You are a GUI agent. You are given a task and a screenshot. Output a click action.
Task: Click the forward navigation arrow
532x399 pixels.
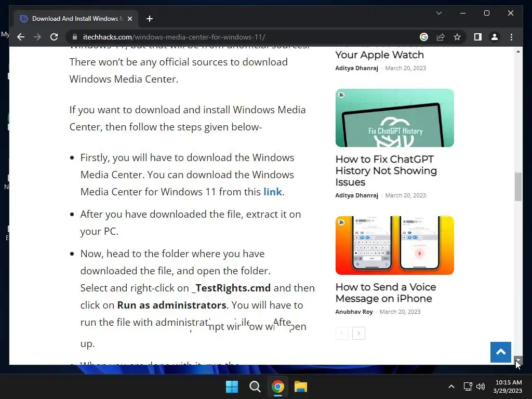(37, 37)
